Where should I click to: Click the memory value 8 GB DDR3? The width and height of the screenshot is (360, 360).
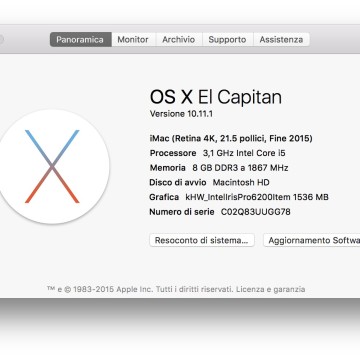pos(240,168)
